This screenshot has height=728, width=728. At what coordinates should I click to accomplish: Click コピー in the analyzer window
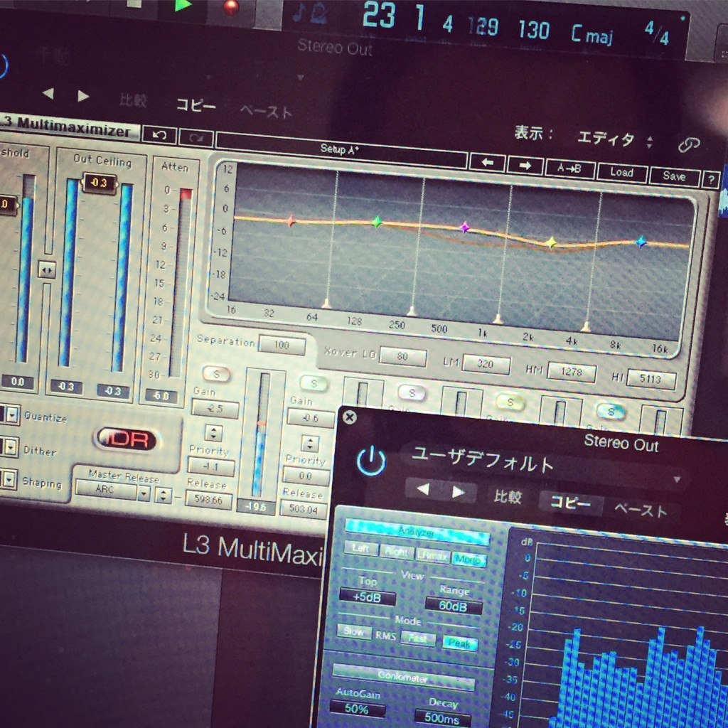click(571, 503)
